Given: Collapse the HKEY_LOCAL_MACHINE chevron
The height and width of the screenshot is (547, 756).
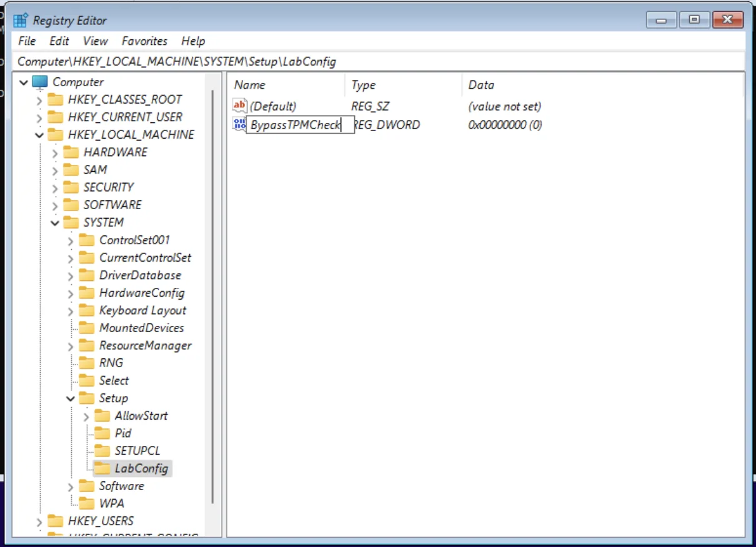Looking at the screenshot, I should click(x=39, y=135).
